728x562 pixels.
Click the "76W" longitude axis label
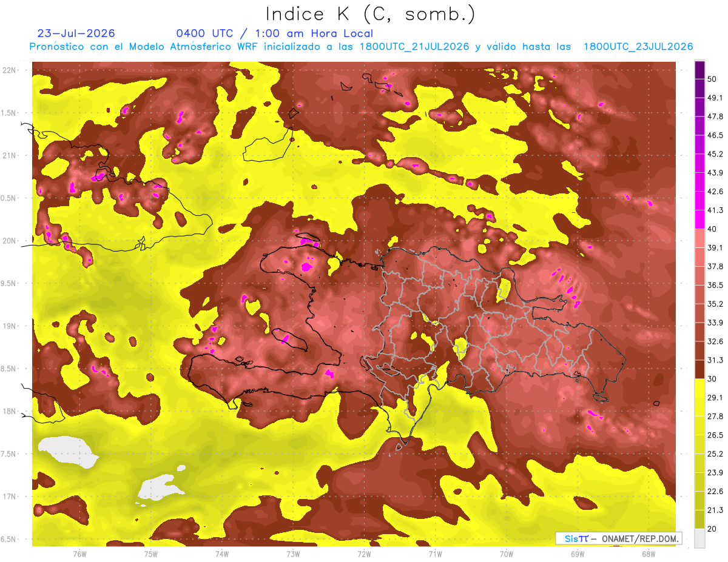79,554
